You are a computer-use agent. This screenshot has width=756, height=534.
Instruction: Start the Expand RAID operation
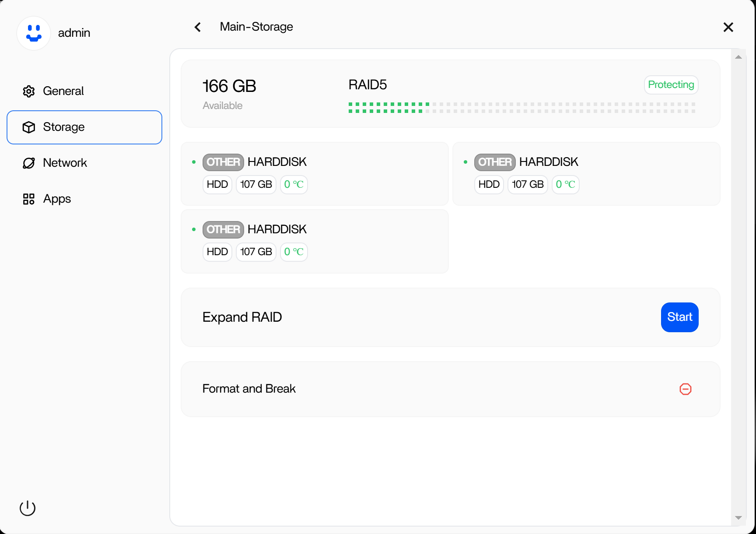tap(679, 317)
